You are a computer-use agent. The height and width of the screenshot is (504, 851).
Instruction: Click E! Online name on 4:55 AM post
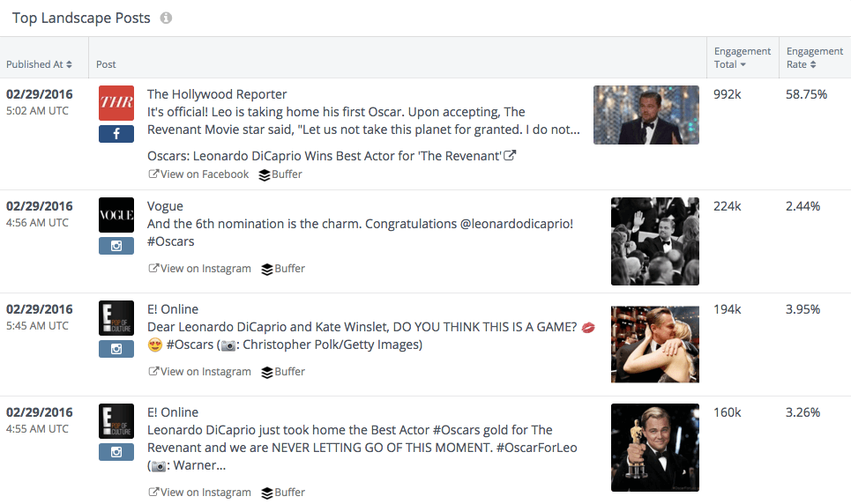[173, 412]
